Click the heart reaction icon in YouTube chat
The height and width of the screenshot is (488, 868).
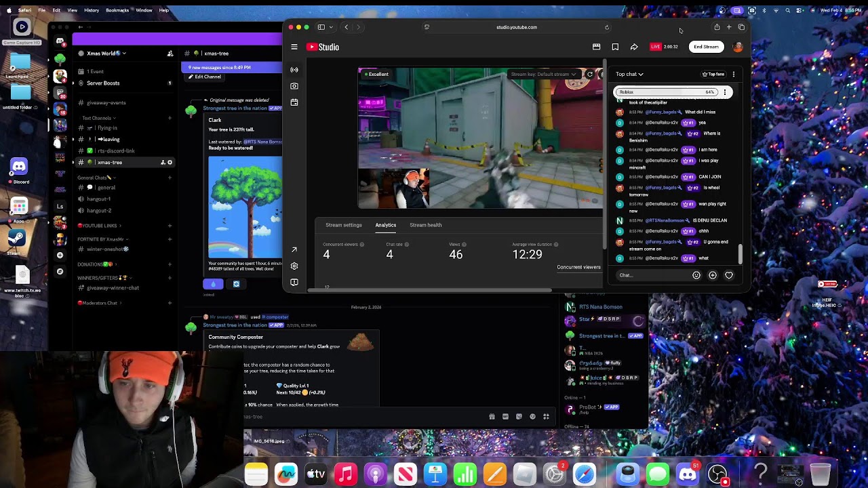coord(729,275)
